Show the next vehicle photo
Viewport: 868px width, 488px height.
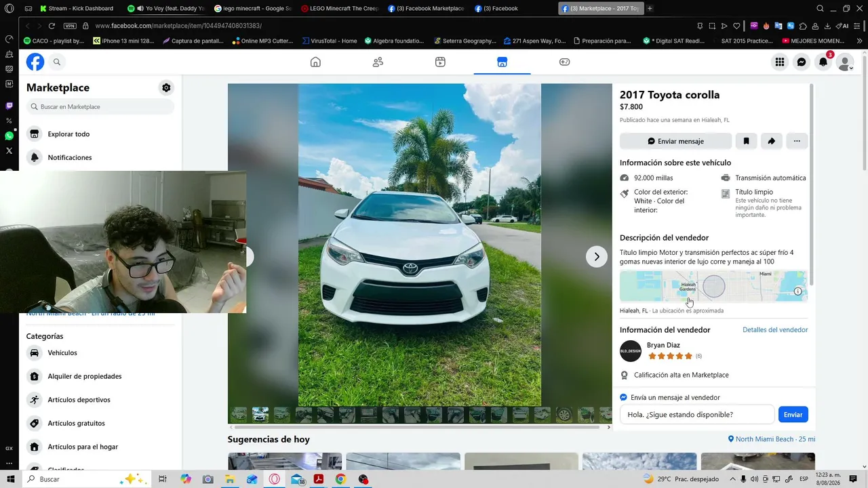pos(597,257)
